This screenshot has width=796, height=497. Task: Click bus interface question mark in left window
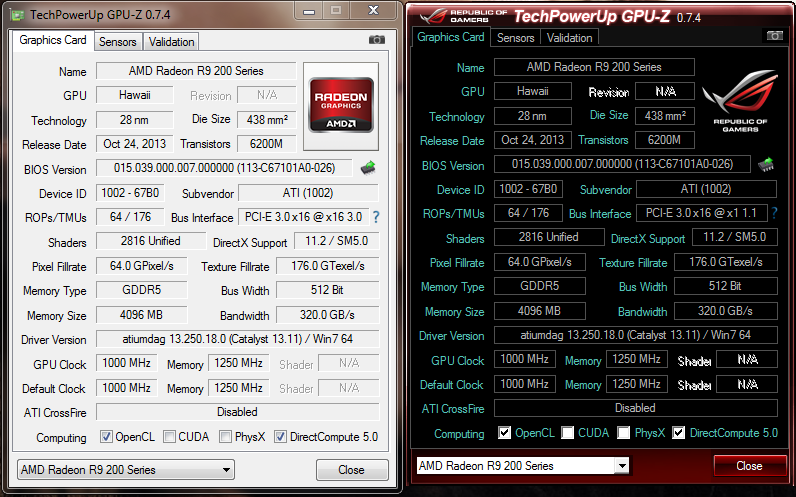(x=376, y=217)
